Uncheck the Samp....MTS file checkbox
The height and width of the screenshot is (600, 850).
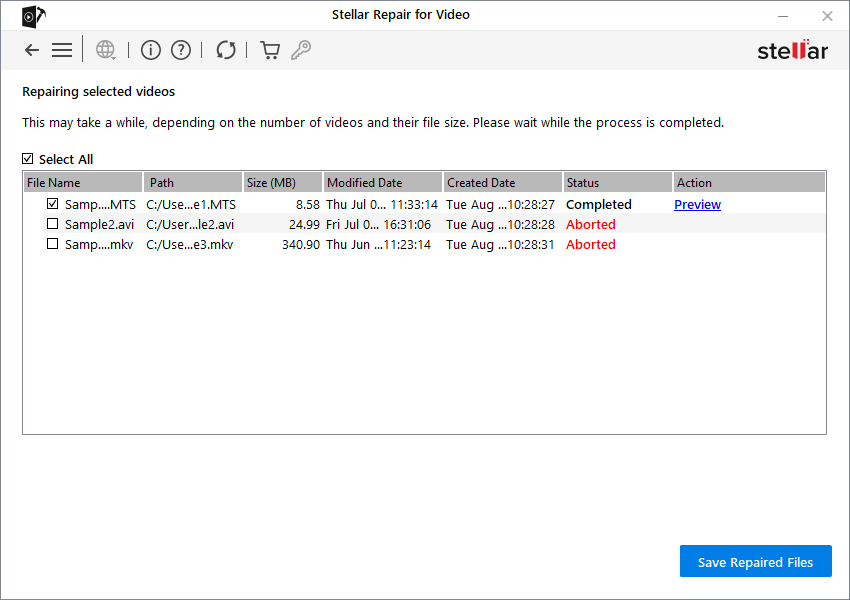53,204
